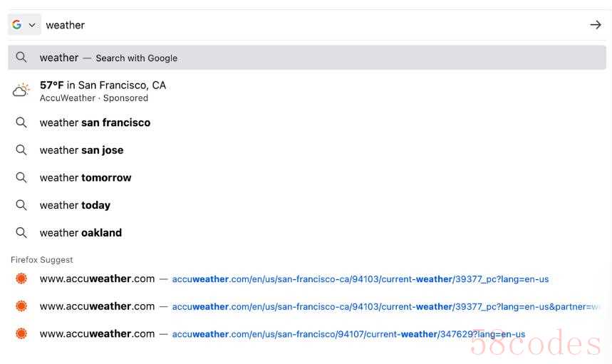Click magnifier icon beside "weather oakland"

[21, 233]
